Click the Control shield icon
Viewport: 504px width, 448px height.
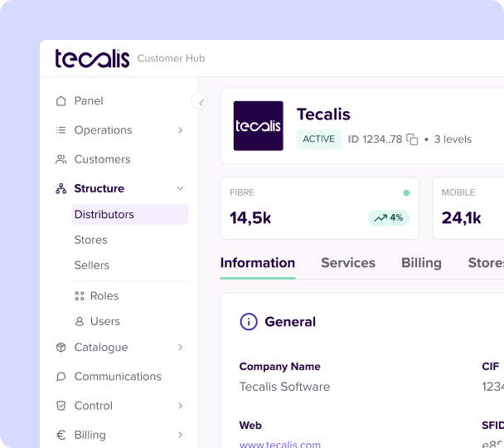(x=61, y=406)
